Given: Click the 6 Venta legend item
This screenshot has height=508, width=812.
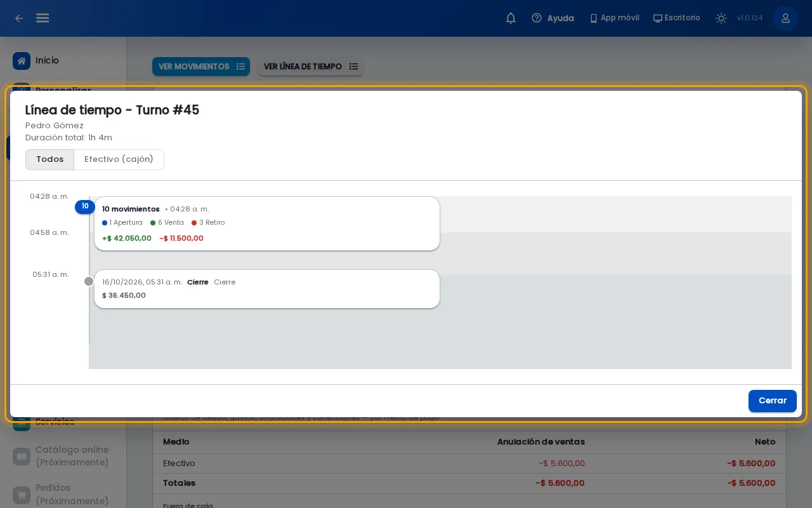Looking at the screenshot, I should [167, 223].
